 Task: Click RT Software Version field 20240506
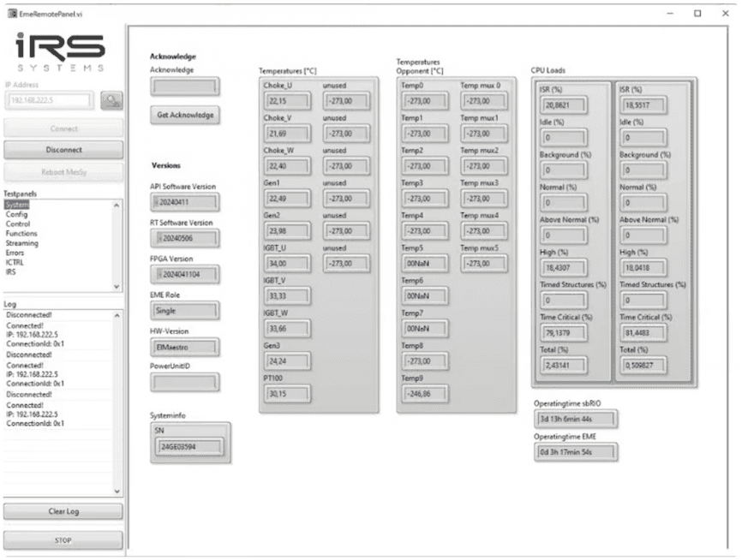coord(185,238)
